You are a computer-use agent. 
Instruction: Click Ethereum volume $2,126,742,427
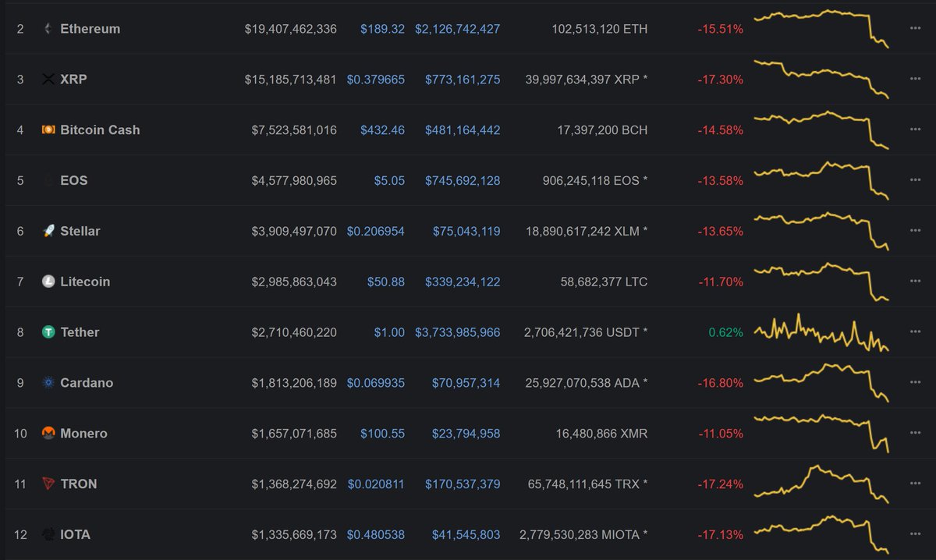coord(458,29)
